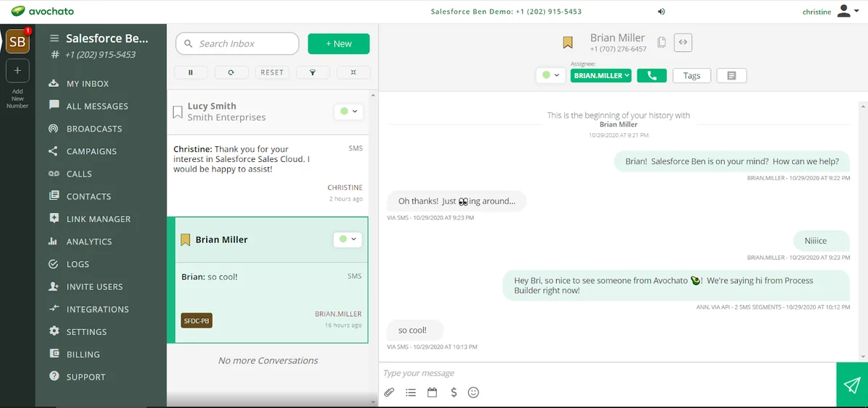Open conversation status dropdown in header
The image size is (868, 408).
click(550, 75)
